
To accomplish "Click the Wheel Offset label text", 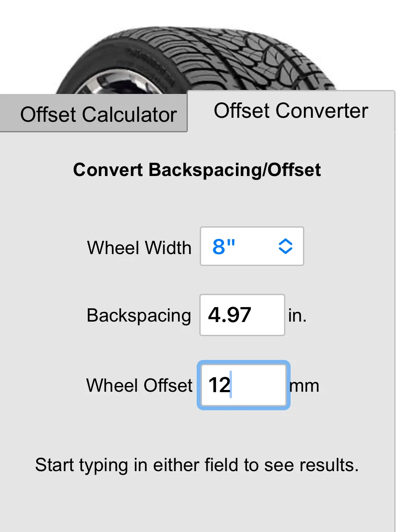I will pos(139,385).
